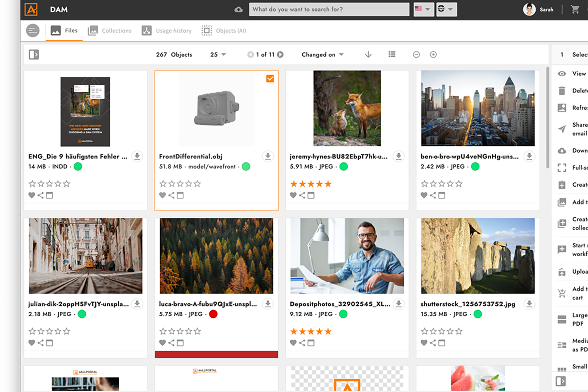
Task: Click the zoom out minus icon
Action: pyautogui.click(x=416, y=54)
